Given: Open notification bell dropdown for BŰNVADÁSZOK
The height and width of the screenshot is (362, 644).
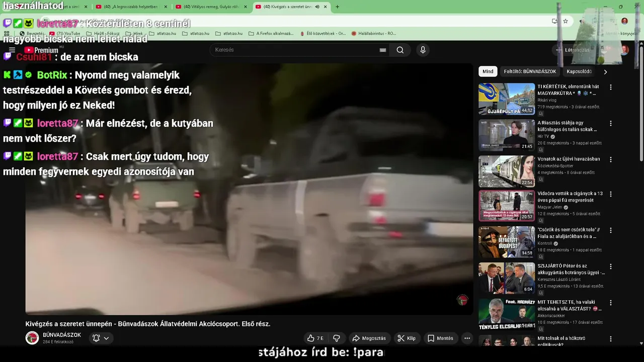Looking at the screenshot, I should pyautogui.click(x=101, y=338).
